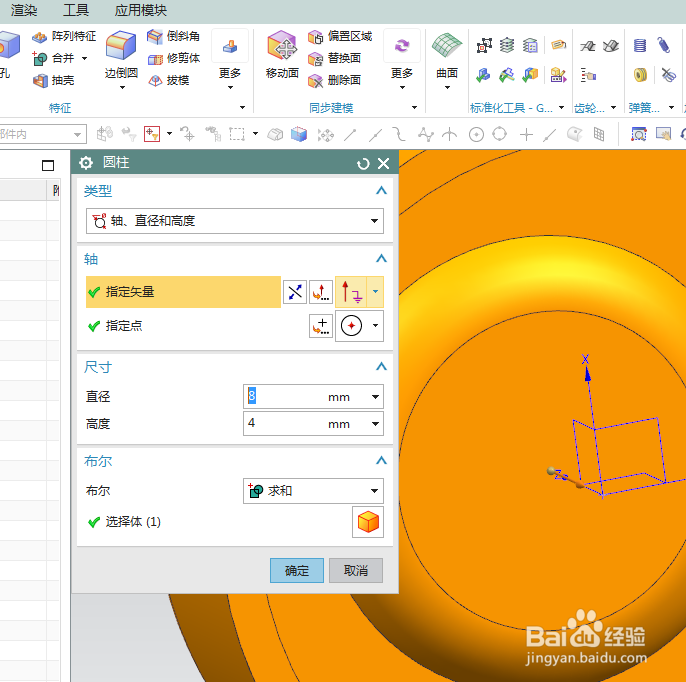
Task: Click the arc center point icon for 指定点
Action: point(351,326)
